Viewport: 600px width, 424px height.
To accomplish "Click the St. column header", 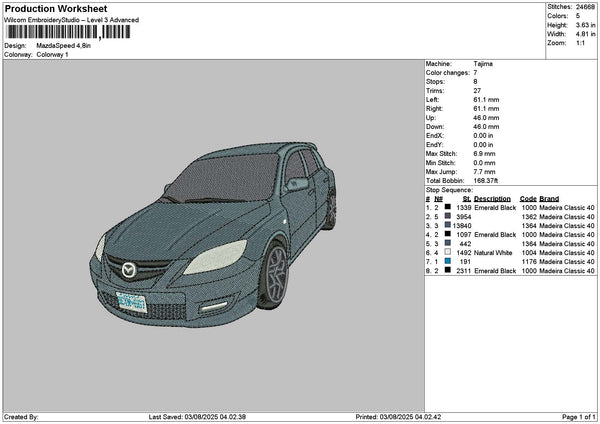I will pos(466,198).
